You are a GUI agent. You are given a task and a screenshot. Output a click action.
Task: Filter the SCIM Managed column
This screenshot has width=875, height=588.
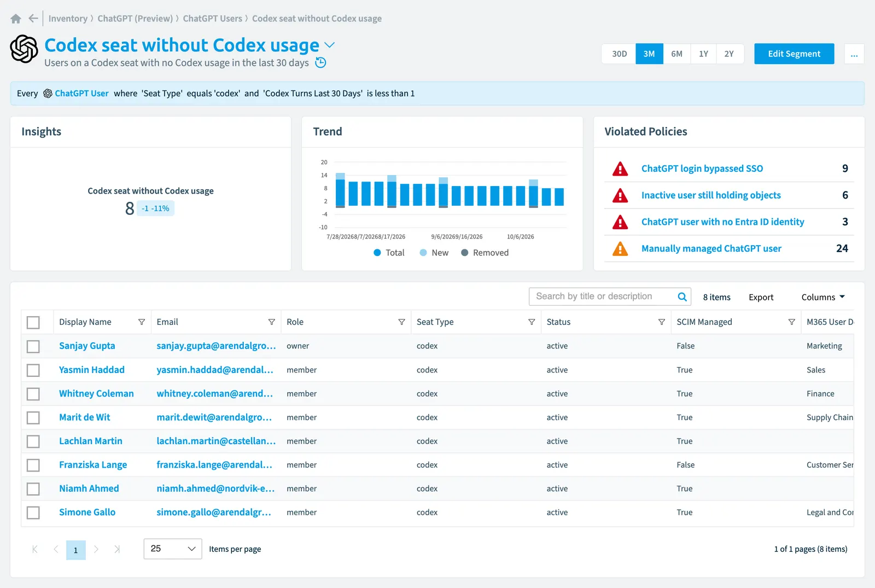791,322
